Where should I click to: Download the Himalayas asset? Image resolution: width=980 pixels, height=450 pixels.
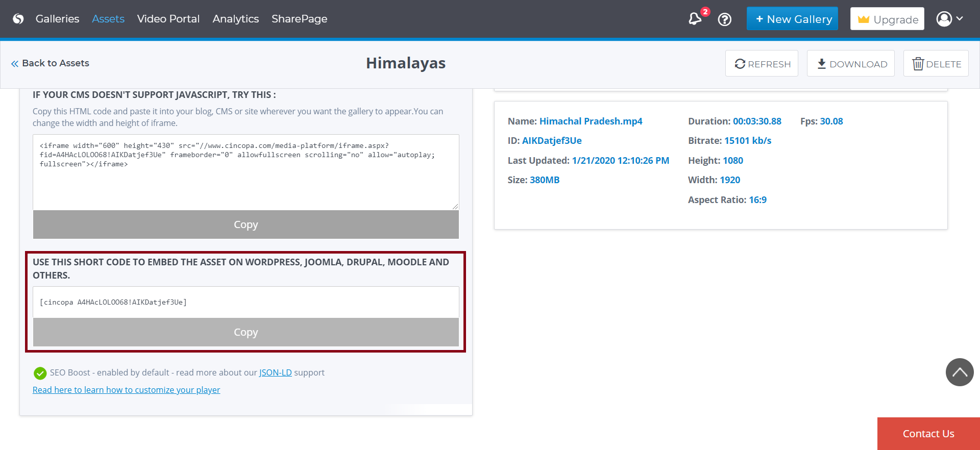851,64
